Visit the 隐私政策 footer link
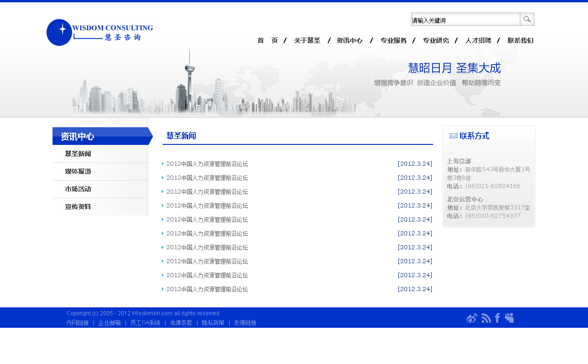Viewport: 588px width, 364px height. coord(213,323)
